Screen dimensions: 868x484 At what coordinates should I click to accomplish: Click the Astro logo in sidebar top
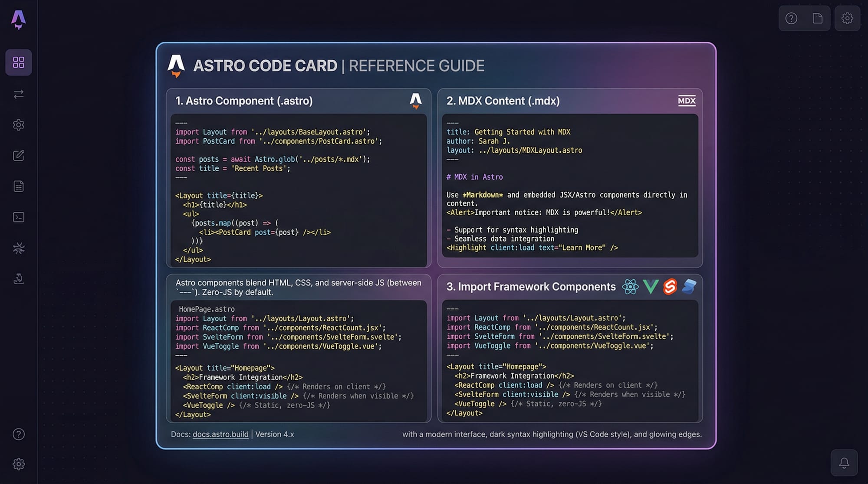coord(18,20)
